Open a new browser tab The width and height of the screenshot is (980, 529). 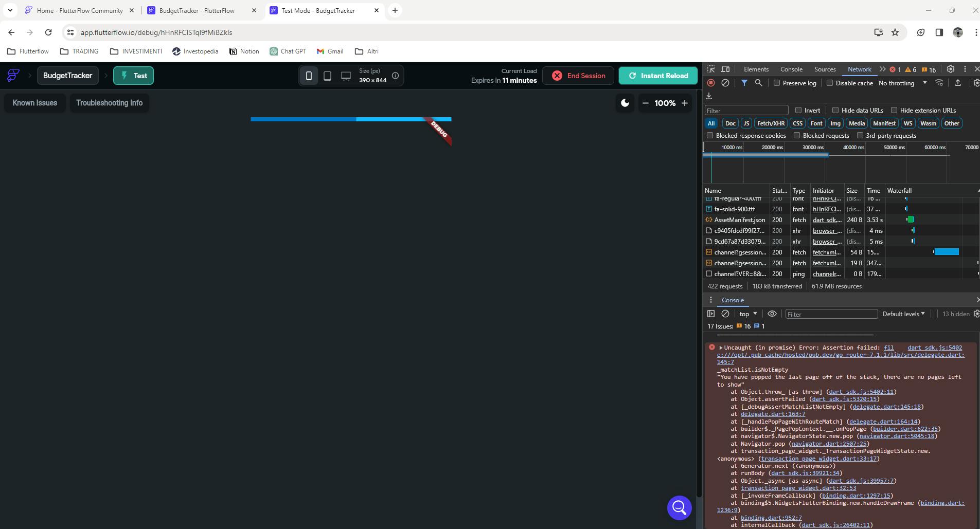pyautogui.click(x=395, y=10)
